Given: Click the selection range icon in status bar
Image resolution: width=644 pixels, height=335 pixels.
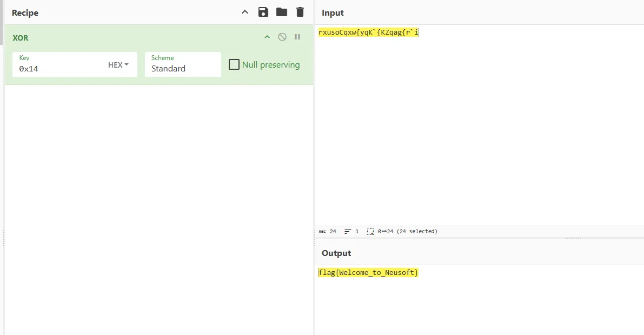Looking at the screenshot, I should (370, 232).
